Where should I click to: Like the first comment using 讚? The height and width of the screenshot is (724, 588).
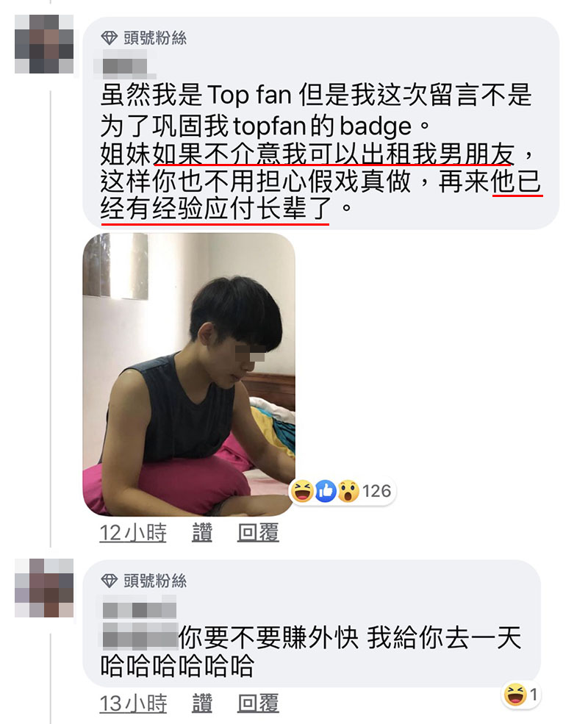point(202,532)
